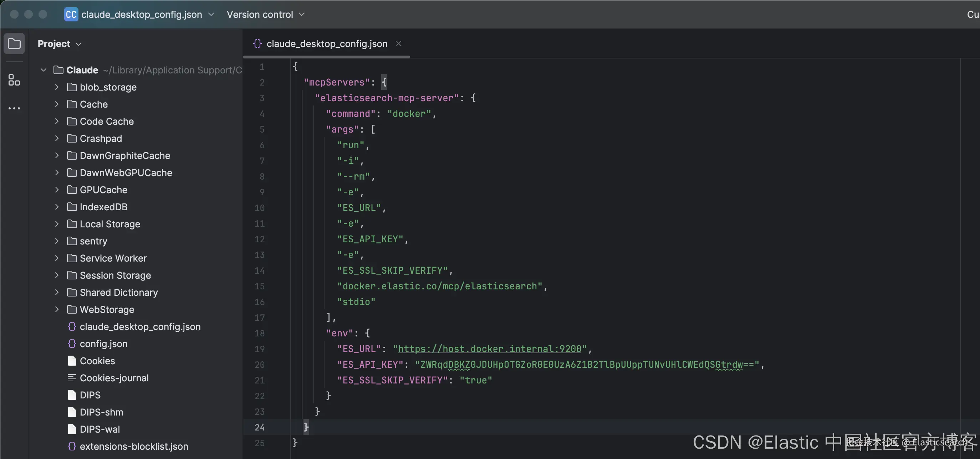Select the claude_desktop_config.json editor tab

pos(326,44)
